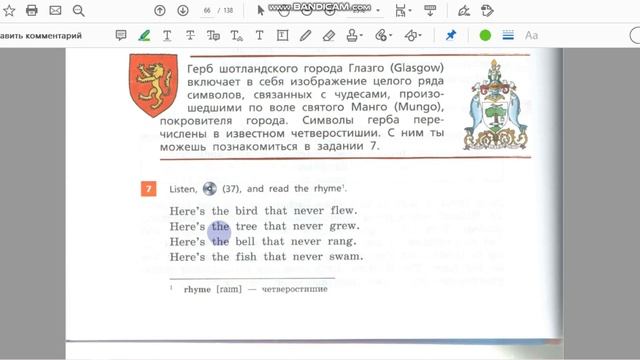Viewport: 640px width, 360px height.
Task: Select the eraser tool
Action: pos(329,36)
